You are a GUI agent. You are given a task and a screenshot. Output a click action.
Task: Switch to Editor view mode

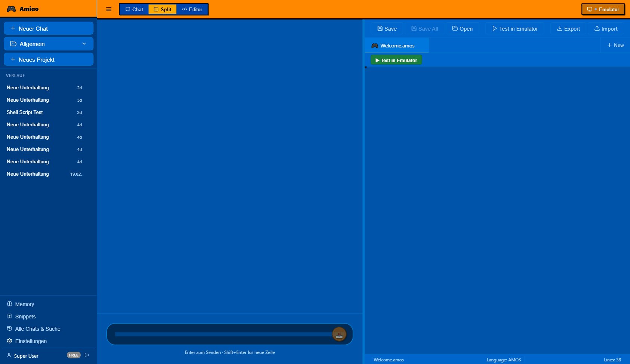point(192,9)
